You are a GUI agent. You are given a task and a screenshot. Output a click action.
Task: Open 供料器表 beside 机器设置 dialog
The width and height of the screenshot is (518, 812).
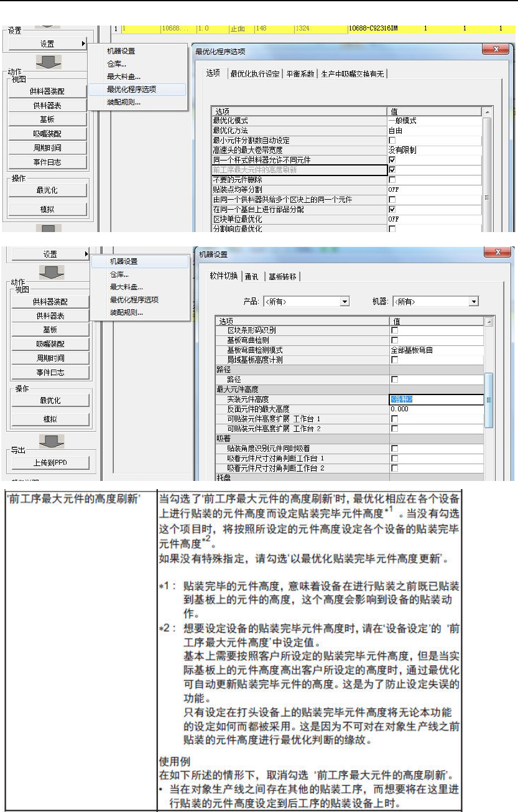pos(50,316)
